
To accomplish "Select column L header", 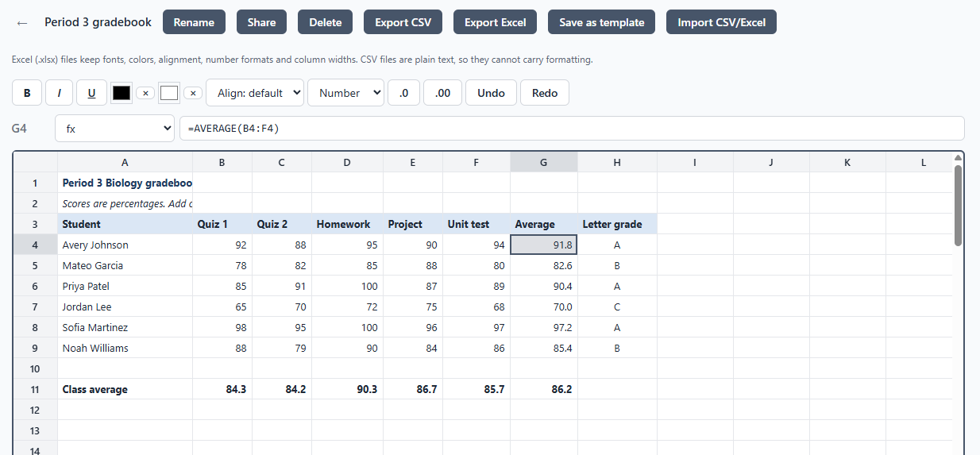I will tap(923, 162).
